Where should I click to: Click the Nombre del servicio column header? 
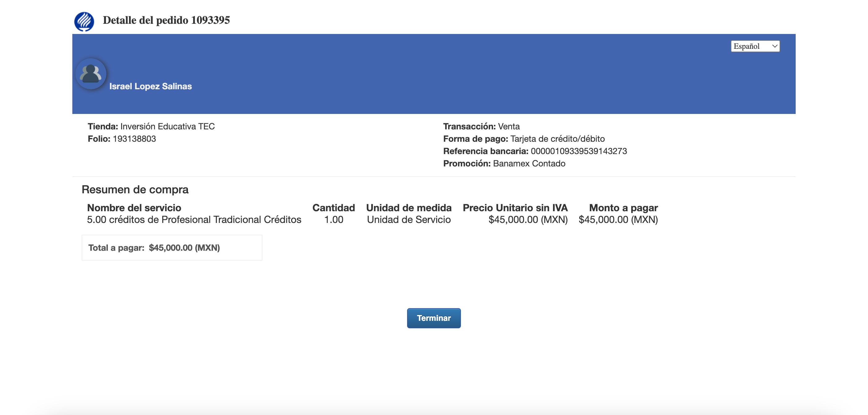point(134,208)
